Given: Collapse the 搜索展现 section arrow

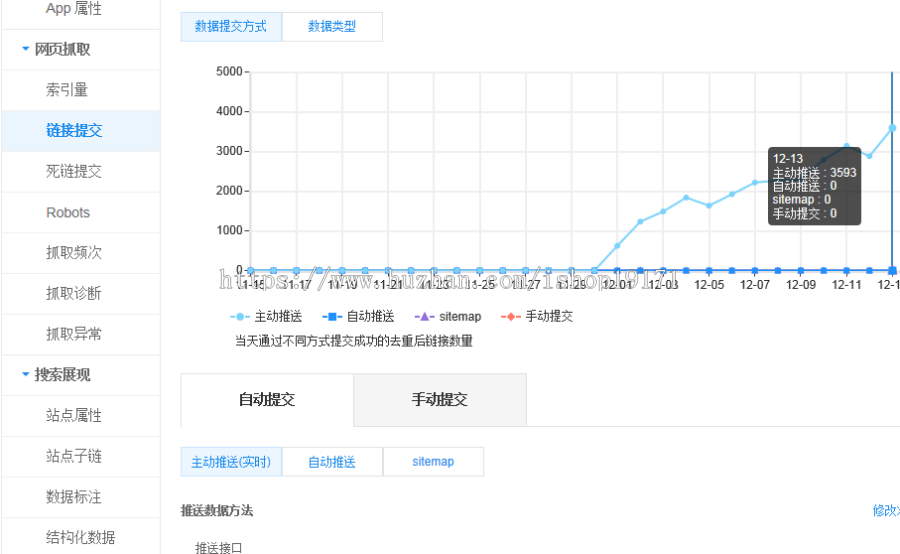Looking at the screenshot, I should tap(25, 374).
